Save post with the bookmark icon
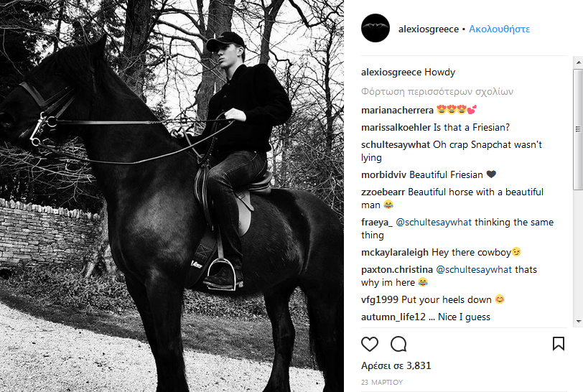This screenshot has width=583, height=392. 558,343
